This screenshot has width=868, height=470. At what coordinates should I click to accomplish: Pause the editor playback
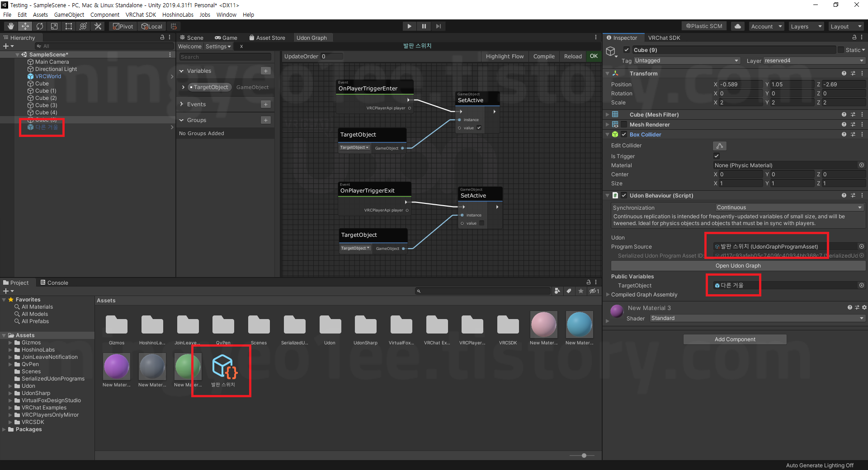pyautogui.click(x=424, y=26)
